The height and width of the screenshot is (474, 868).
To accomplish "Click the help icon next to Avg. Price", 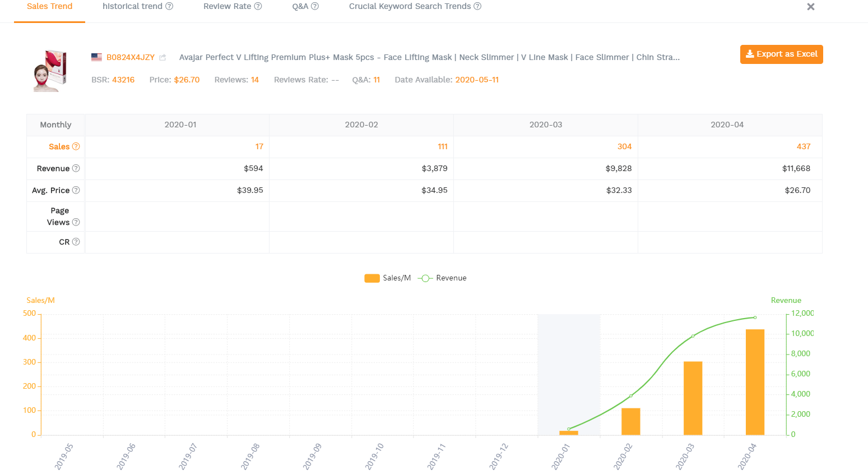I will click(x=76, y=190).
